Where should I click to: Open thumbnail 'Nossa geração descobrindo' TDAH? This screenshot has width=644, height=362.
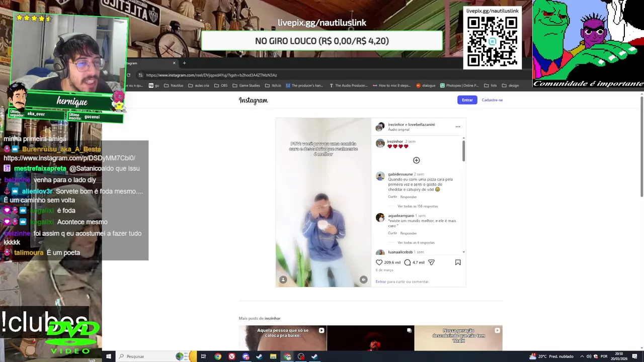[458, 338]
